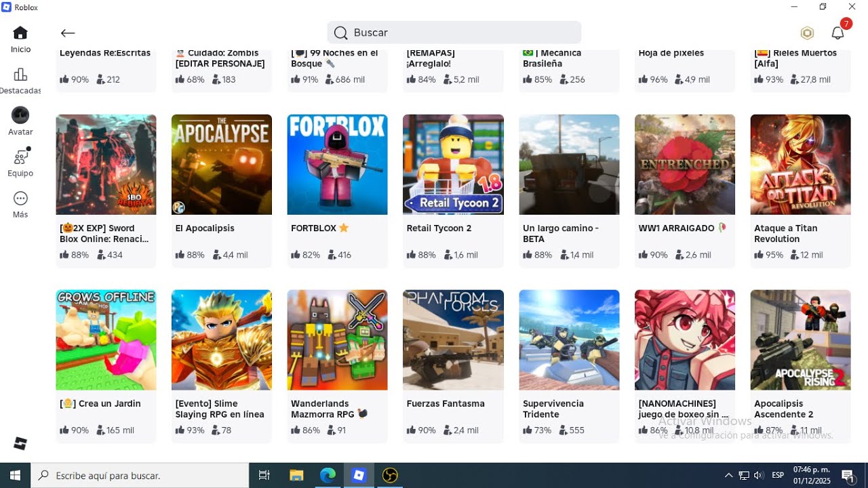Open Entrenched WW1 game thumbnail
The width and height of the screenshot is (868, 488).
[685, 165]
